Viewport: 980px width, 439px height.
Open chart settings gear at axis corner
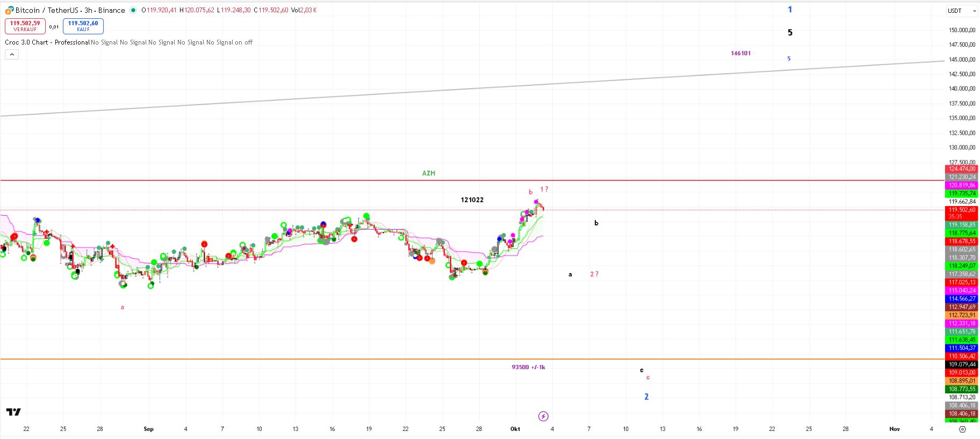[962, 429]
